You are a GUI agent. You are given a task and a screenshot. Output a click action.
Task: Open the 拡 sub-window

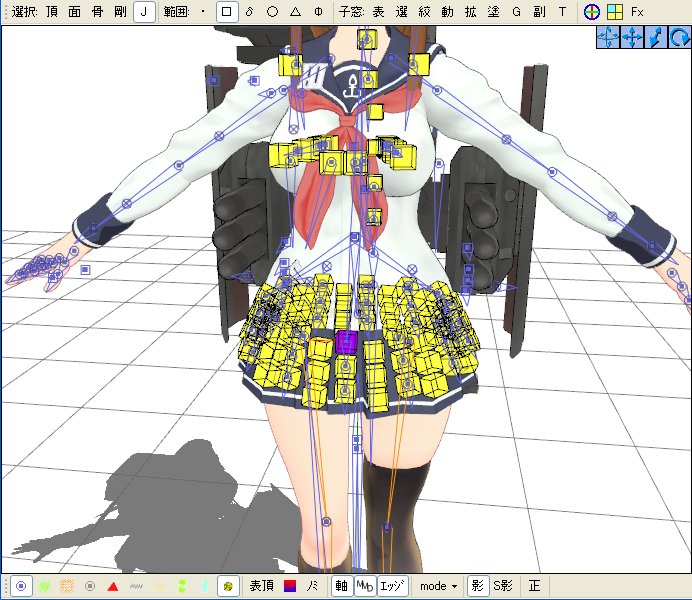(x=470, y=12)
